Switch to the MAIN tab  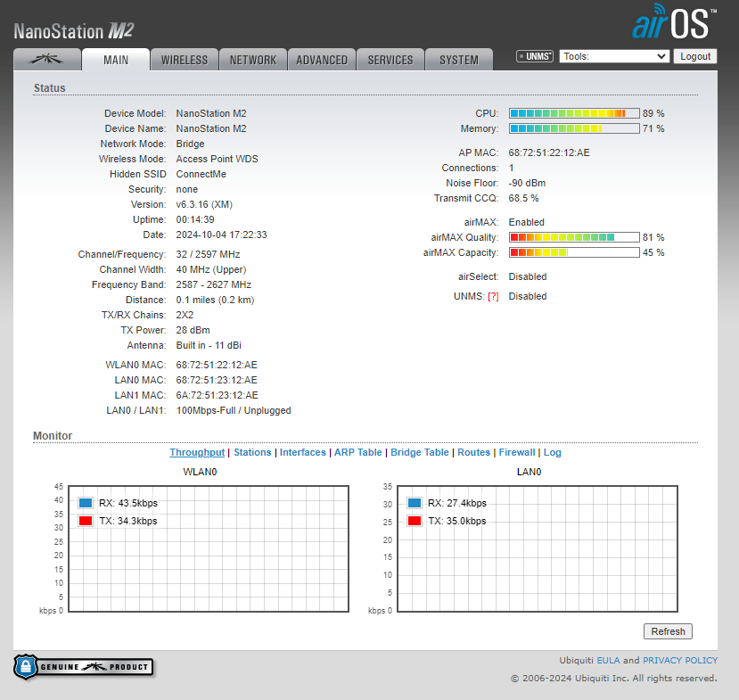116,60
